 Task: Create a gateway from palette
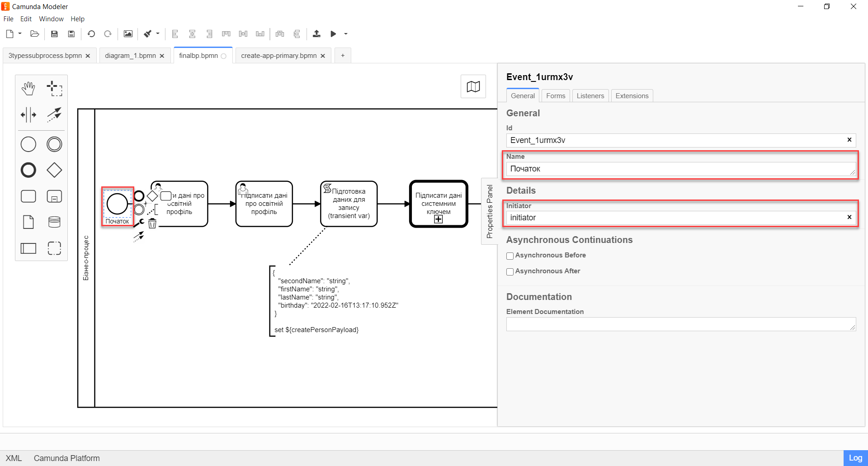(x=54, y=170)
